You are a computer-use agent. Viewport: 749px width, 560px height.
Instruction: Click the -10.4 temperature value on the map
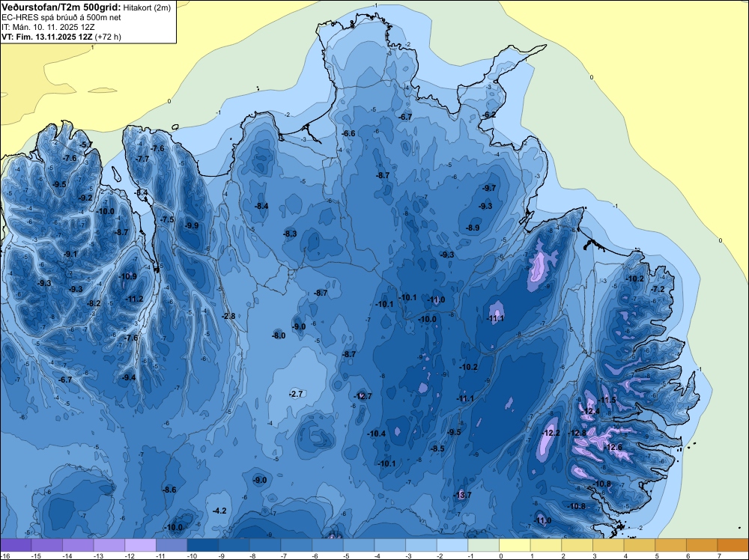click(x=377, y=434)
